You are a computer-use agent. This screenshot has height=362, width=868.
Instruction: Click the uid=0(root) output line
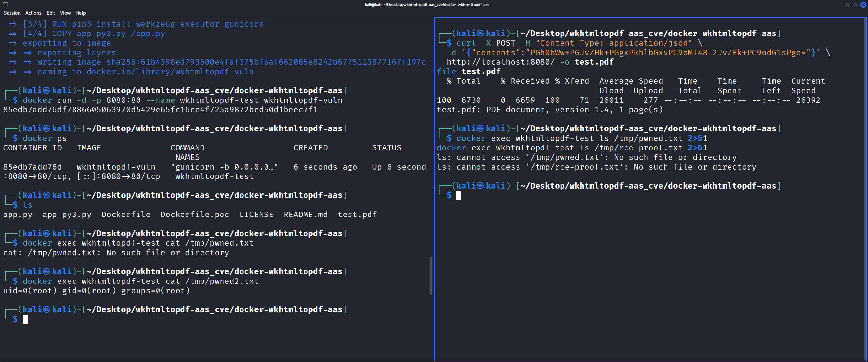point(96,291)
